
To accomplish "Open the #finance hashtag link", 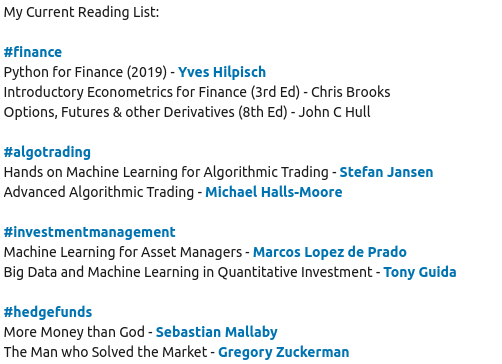I will pos(33,52).
